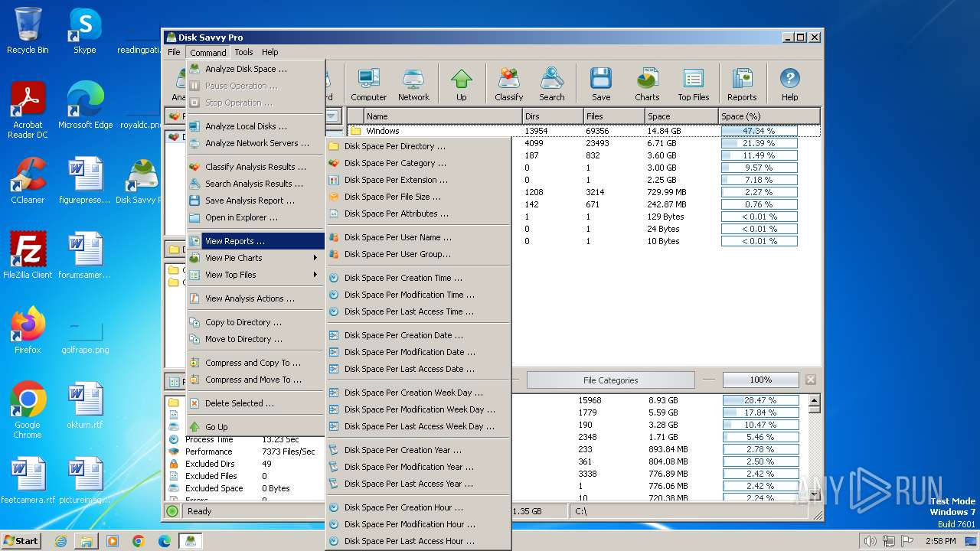980x551 pixels.
Task: Open Disk Space Per Modification Date report
Action: [x=418, y=352]
